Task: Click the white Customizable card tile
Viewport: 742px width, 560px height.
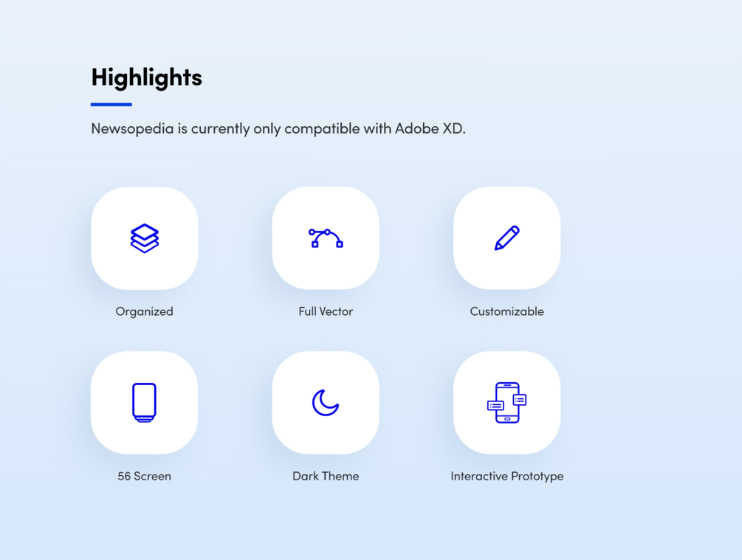Action: (x=506, y=238)
